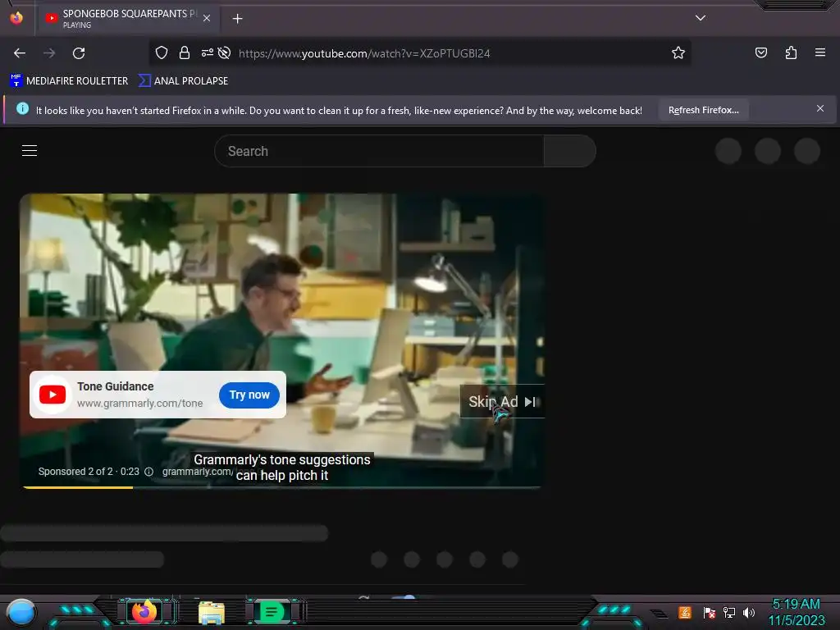This screenshot has height=630, width=840.
Task: Open the grammarly.com link at the video bottom
Action: tap(198, 472)
